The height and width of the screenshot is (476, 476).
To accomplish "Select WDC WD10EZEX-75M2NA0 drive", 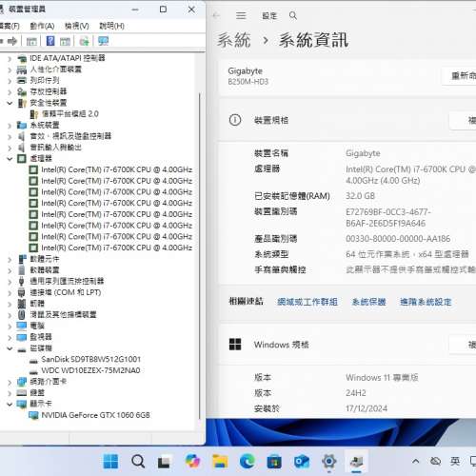I will pos(90,370).
